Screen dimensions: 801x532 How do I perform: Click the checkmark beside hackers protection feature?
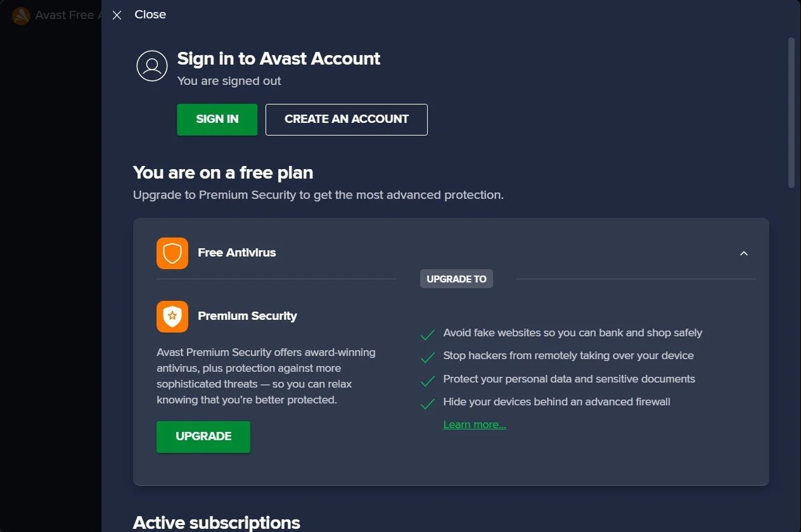click(427, 358)
